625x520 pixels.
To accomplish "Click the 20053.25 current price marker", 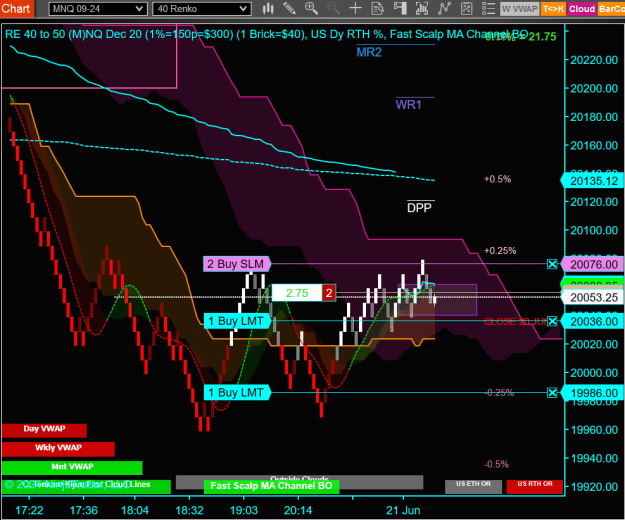I will click(x=594, y=297).
